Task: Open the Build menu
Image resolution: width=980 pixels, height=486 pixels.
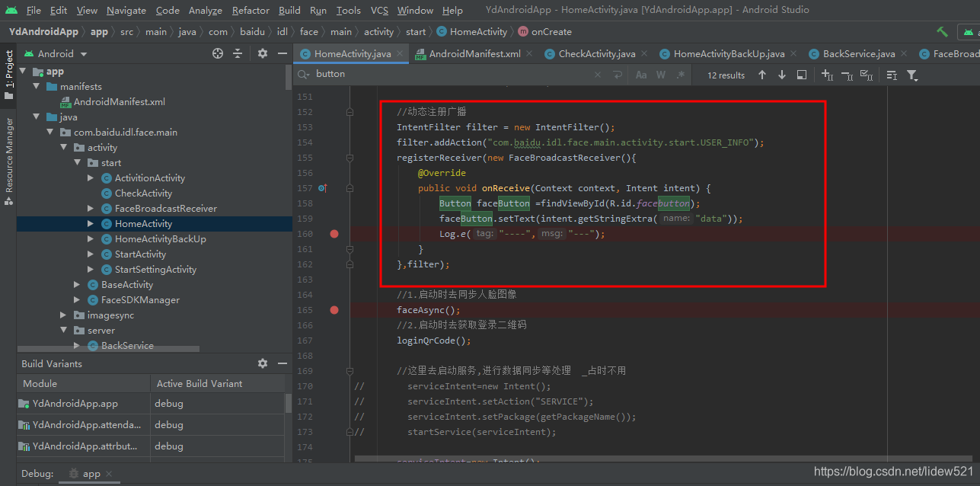Action: click(289, 10)
